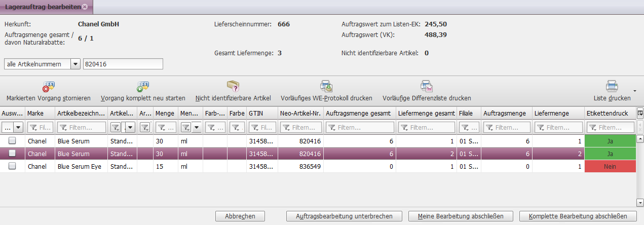644x225 pixels.
Task: Click Meine Bearbeitung abschließen button
Action: (x=461, y=216)
